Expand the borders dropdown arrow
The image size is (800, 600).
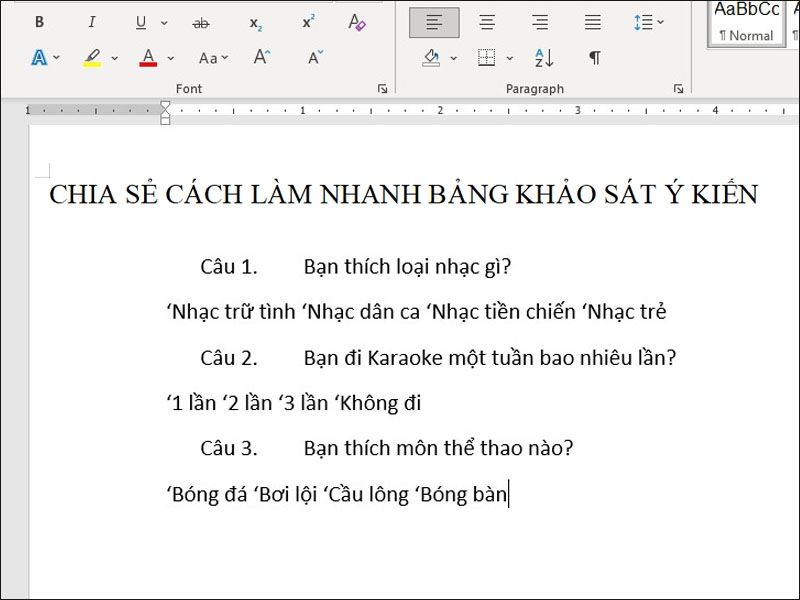(509, 58)
